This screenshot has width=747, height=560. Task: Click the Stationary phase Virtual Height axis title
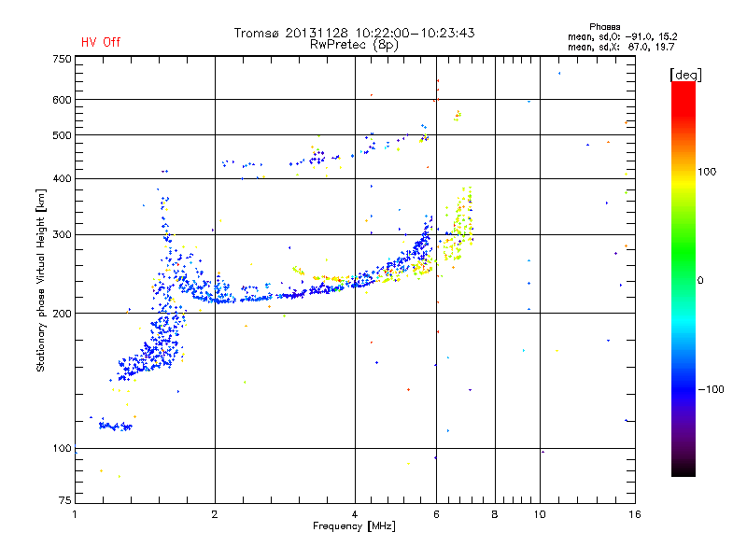41,281
